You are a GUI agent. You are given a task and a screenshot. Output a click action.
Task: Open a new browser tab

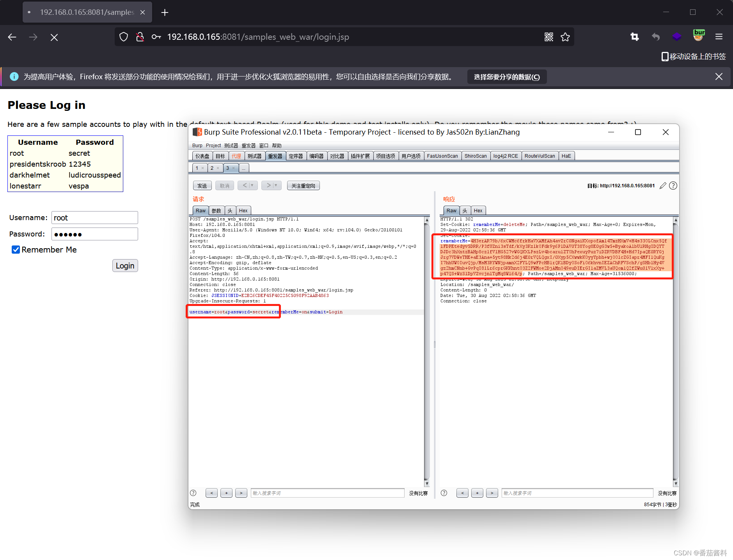tap(165, 12)
